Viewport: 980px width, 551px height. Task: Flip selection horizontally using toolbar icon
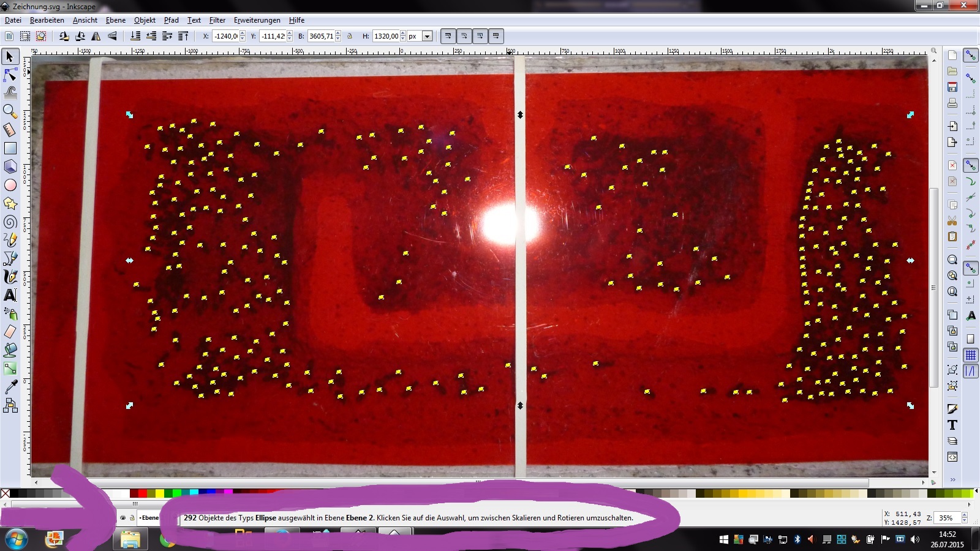96,36
